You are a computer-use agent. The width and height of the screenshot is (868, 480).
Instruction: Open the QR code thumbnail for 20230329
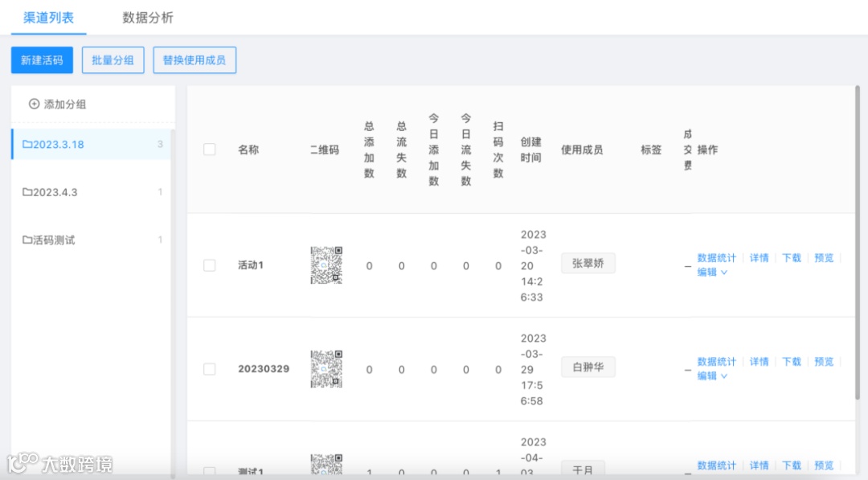tap(326, 369)
